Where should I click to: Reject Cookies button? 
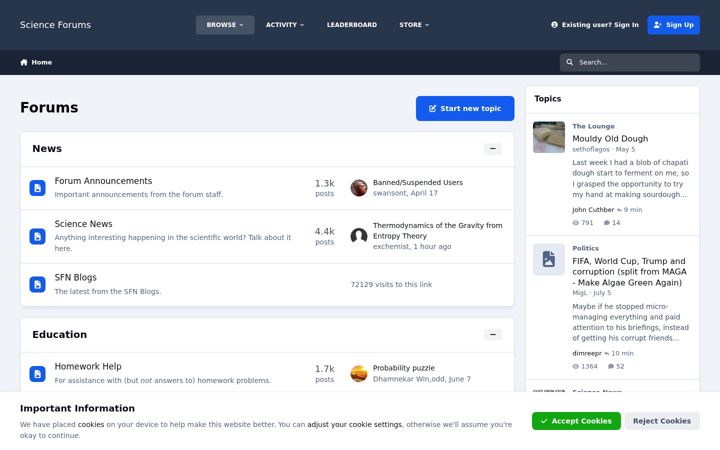click(x=662, y=421)
